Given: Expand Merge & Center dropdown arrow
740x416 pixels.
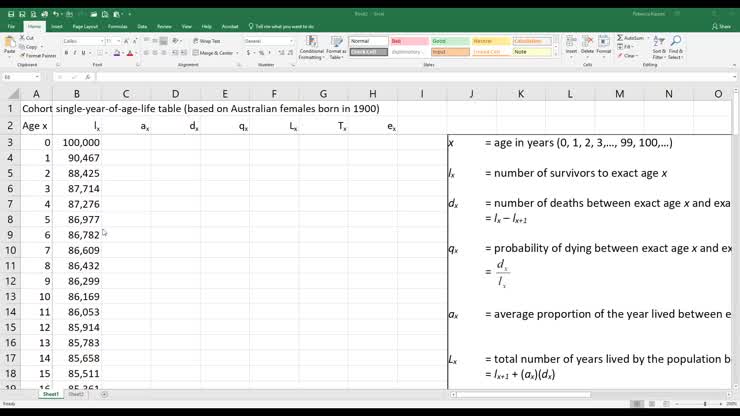Looking at the screenshot, I should (x=237, y=53).
